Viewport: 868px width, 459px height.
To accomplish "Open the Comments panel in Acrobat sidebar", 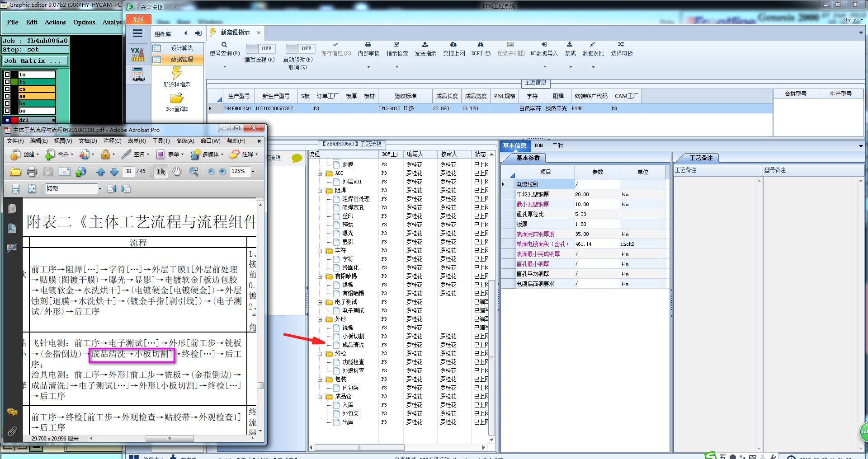I will (12, 412).
